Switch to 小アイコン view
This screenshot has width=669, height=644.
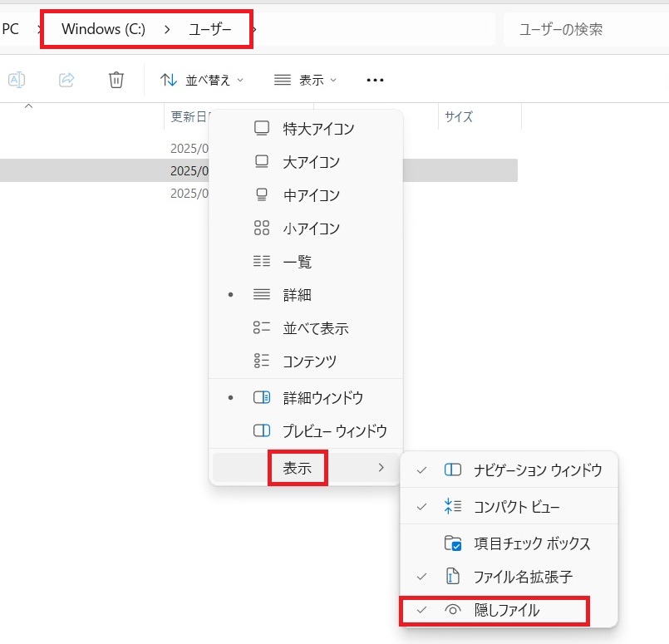[311, 229]
